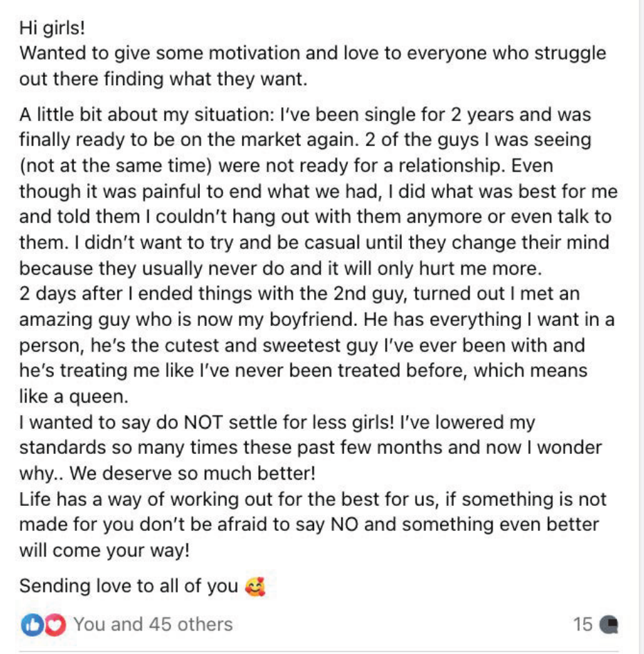Click the "Sending love to all of you" text
This screenshot has height=654, width=644.
129,586
